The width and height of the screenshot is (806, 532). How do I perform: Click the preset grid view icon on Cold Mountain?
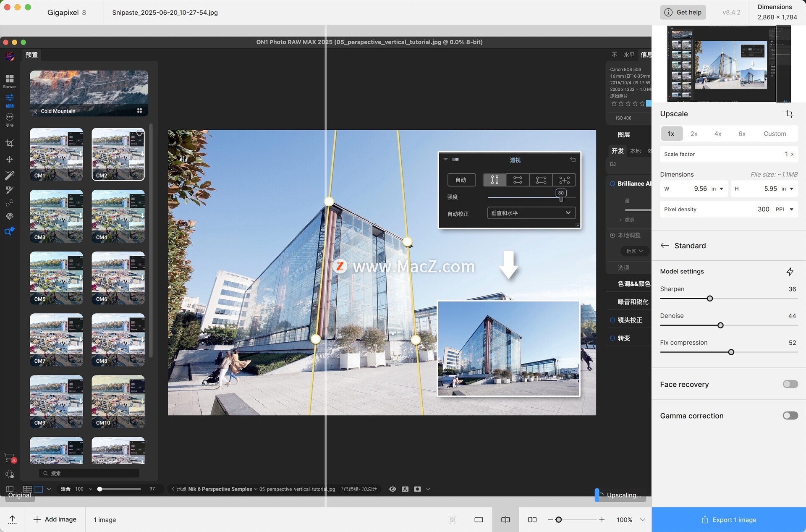click(139, 111)
